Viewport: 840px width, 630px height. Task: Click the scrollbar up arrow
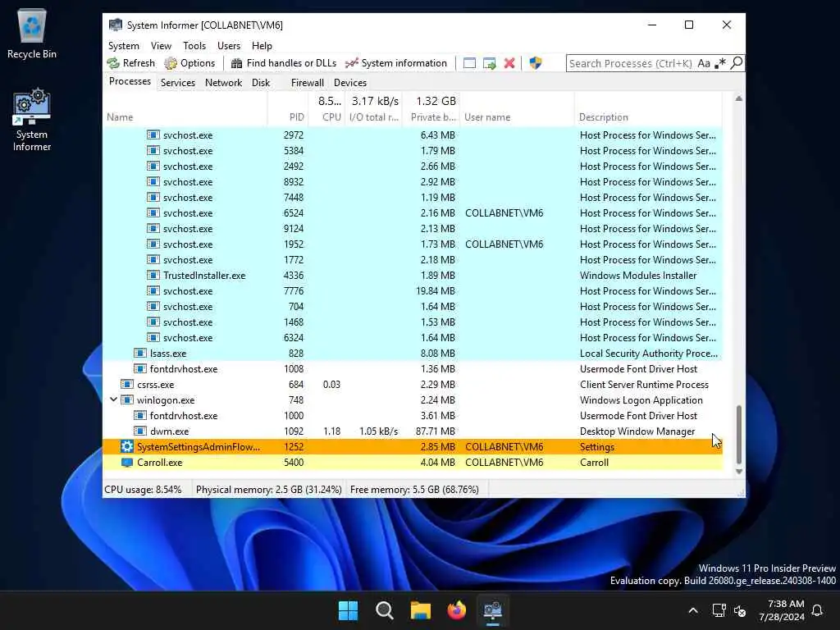(739, 98)
